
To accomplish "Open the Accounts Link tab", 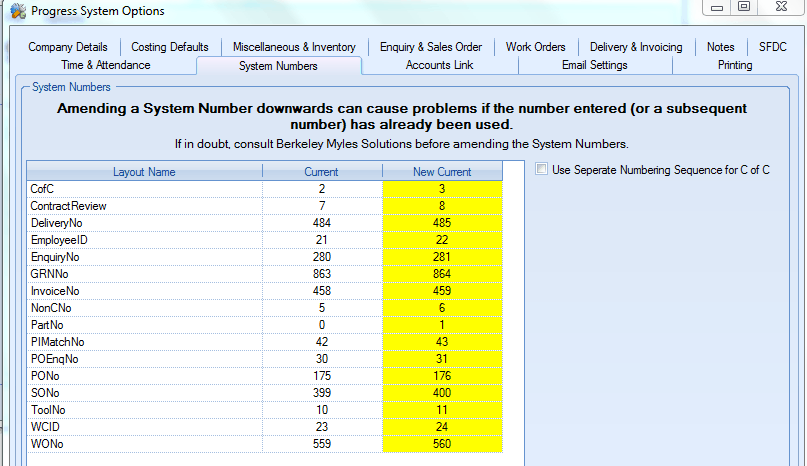I will pyautogui.click(x=440, y=65).
